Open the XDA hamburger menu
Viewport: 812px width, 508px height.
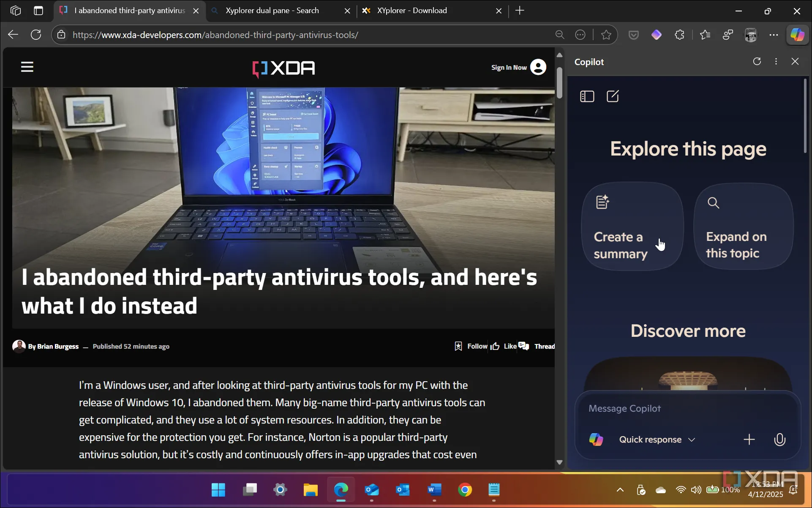(27, 66)
